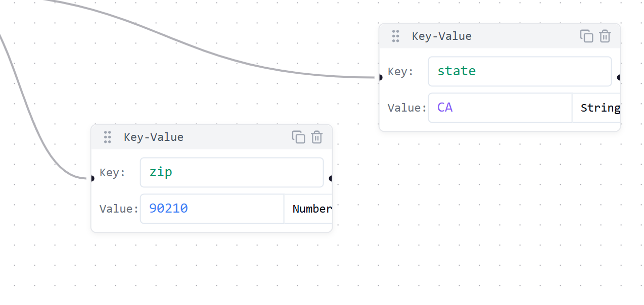Click the duplicate icon on the state Key-Value node
The height and width of the screenshot is (305, 644).
pyautogui.click(x=586, y=36)
